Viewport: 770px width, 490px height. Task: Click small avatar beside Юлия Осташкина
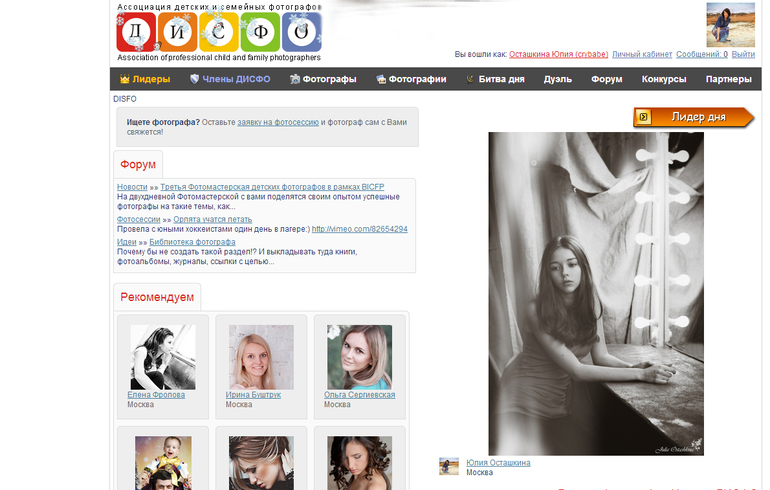point(449,466)
